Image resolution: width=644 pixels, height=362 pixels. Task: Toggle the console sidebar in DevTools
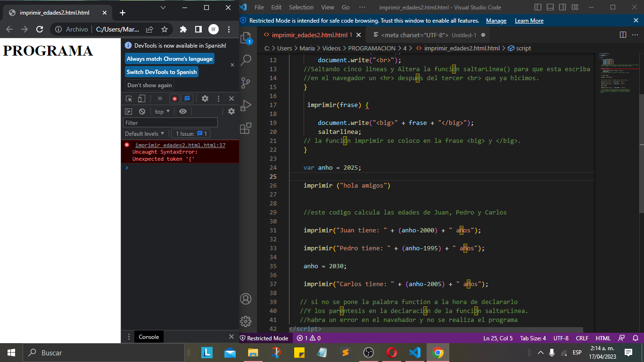pyautogui.click(x=128, y=111)
